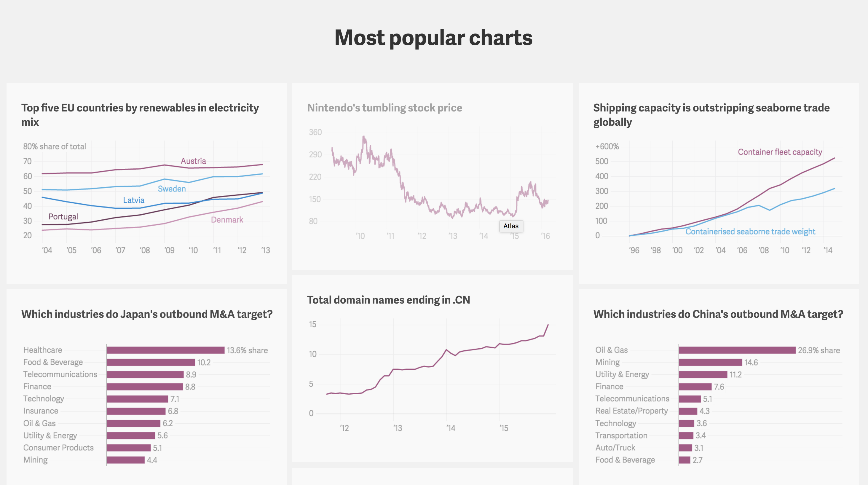Viewport: 868px width, 485px height.
Task: Open China's outbound M&A chart title
Action: click(718, 314)
